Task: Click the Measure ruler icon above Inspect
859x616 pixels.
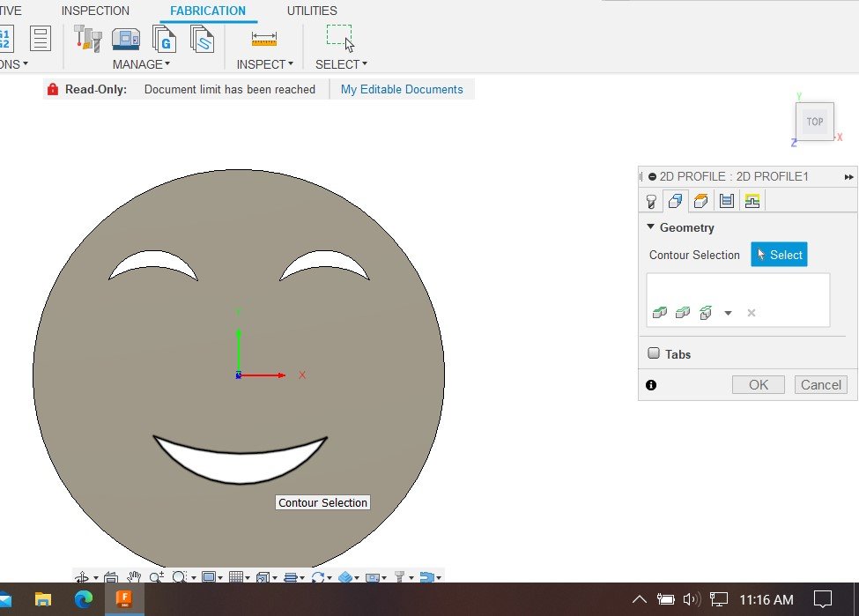Action: click(x=264, y=39)
